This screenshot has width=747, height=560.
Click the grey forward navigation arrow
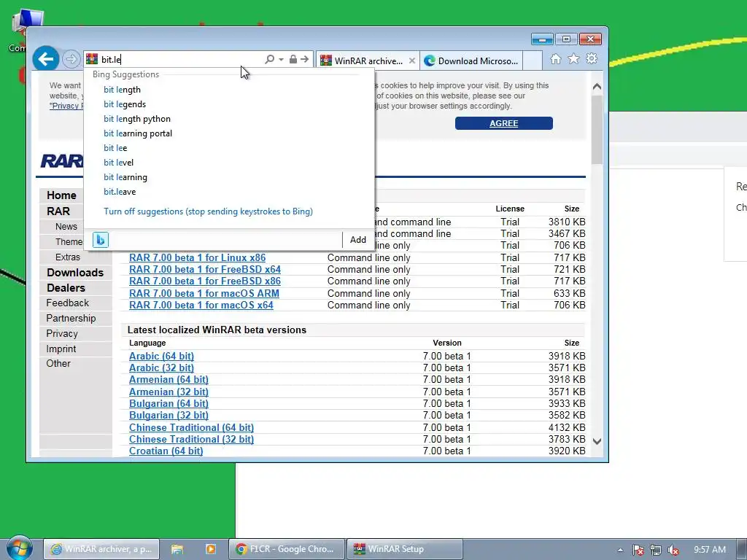click(x=71, y=59)
